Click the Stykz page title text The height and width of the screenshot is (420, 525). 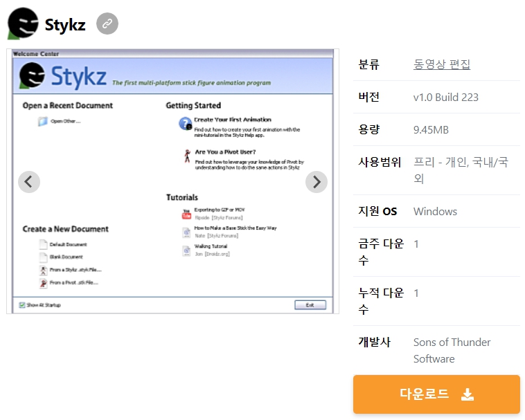pyautogui.click(x=65, y=25)
